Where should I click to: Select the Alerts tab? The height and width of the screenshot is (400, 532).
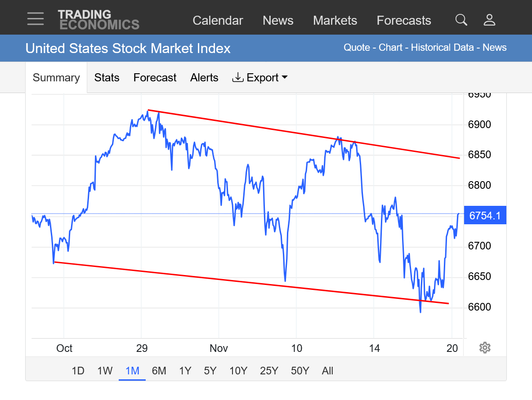[x=204, y=78]
